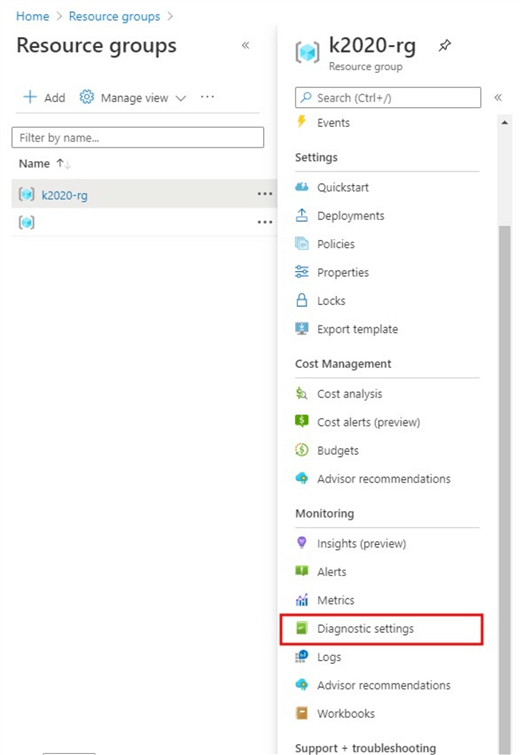This screenshot has height=755, width=520.
Task: Click the Workbooks book icon
Action: point(301,713)
